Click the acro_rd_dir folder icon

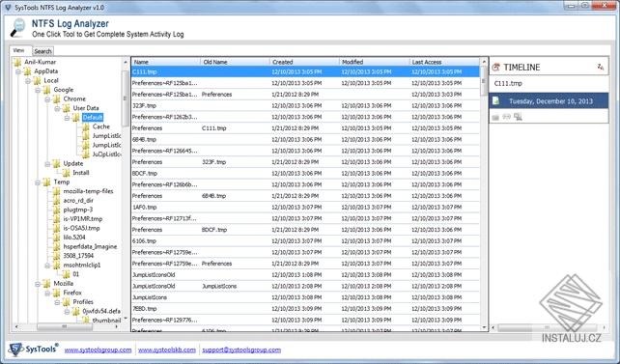[x=57, y=201]
